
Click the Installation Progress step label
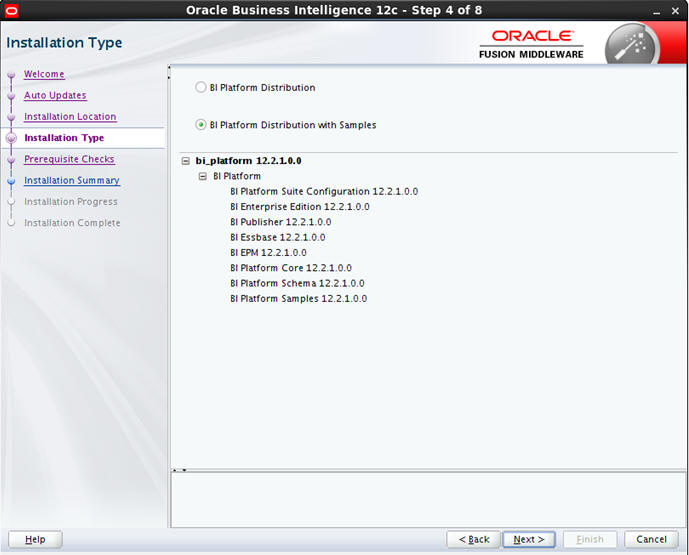tap(71, 202)
